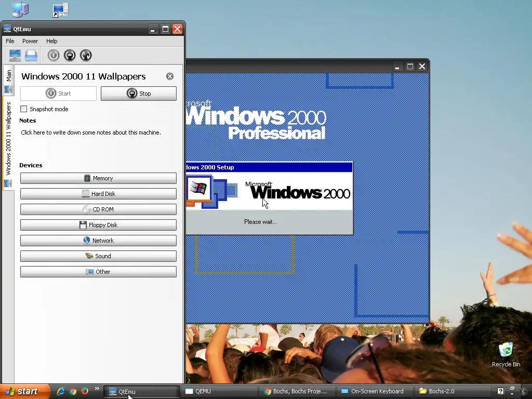532x399 pixels.
Task: Maximize the QEMU emulator window
Action: click(410, 66)
